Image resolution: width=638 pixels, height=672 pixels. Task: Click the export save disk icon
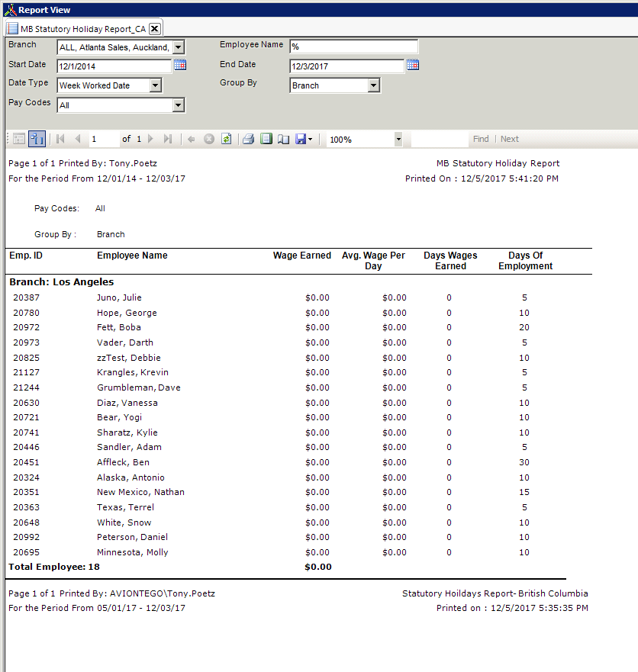click(301, 139)
